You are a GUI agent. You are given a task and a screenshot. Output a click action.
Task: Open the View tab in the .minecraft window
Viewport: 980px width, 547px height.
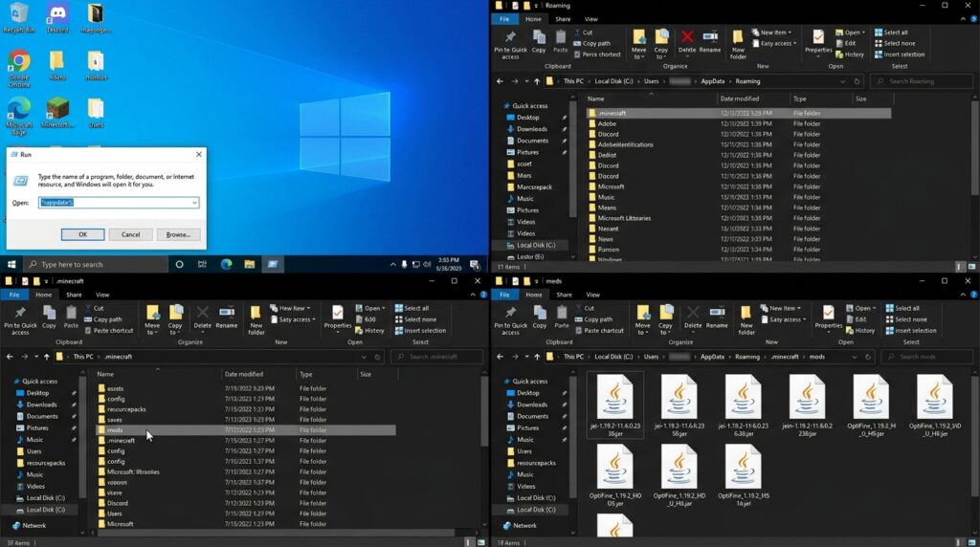(102, 295)
